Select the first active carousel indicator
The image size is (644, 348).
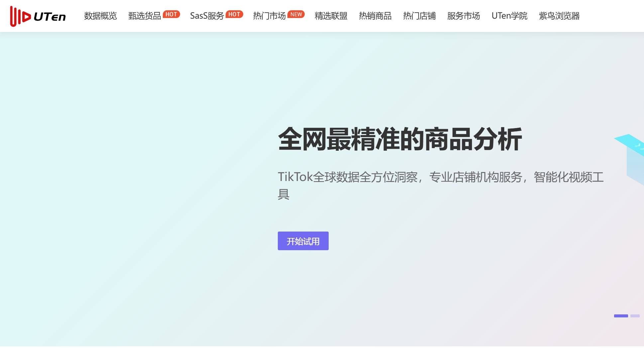(621, 316)
